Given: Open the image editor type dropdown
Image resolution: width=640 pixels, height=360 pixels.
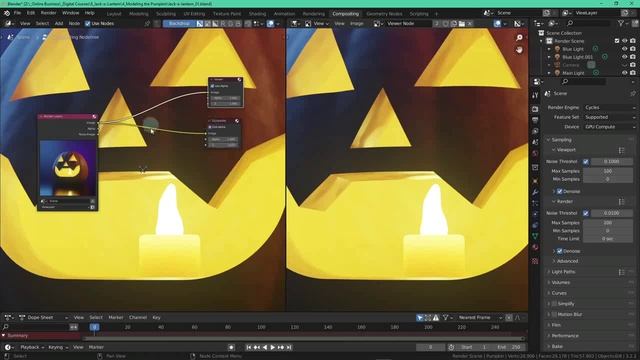Looking at the screenshot, I should (x=296, y=24).
